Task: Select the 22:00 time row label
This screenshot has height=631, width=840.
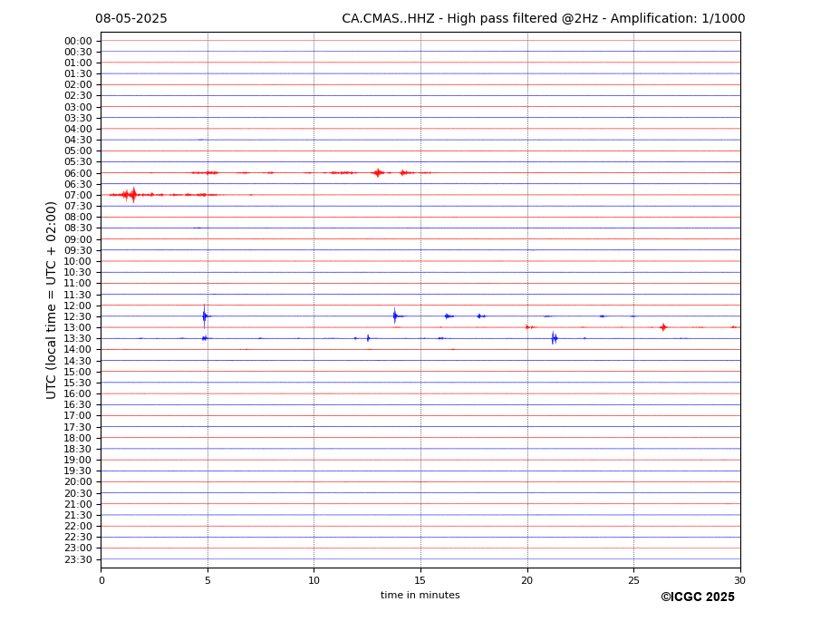Action: coord(78,527)
